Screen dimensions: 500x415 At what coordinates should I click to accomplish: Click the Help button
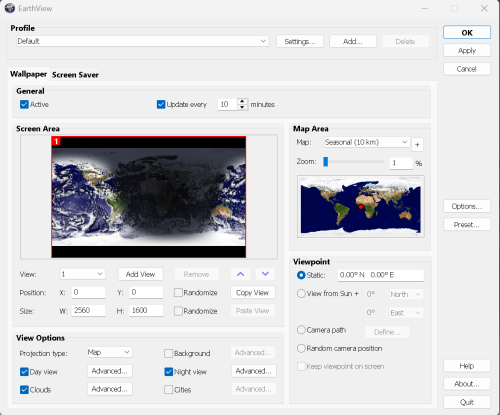[x=467, y=366]
